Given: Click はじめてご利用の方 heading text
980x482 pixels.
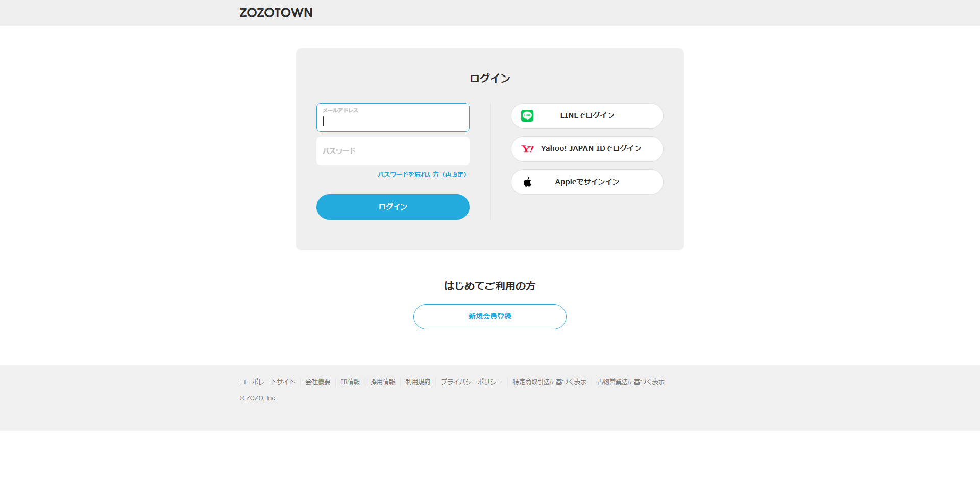Looking at the screenshot, I should pos(490,286).
